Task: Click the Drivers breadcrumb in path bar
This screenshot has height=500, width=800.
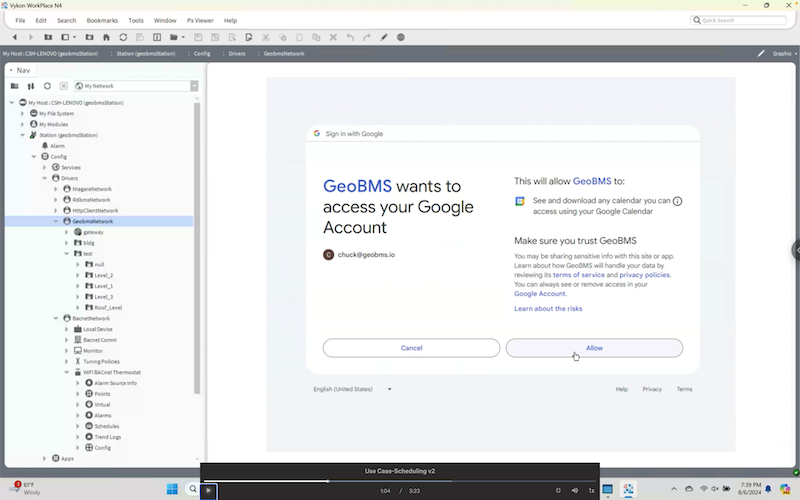Action: point(237,53)
